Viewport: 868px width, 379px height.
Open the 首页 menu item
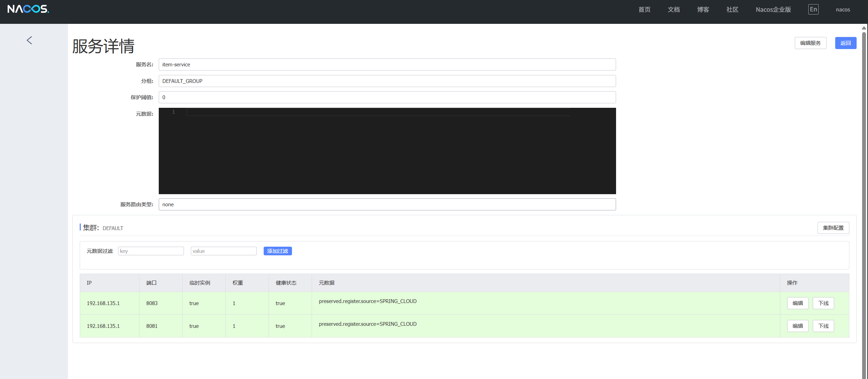click(x=644, y=9)
